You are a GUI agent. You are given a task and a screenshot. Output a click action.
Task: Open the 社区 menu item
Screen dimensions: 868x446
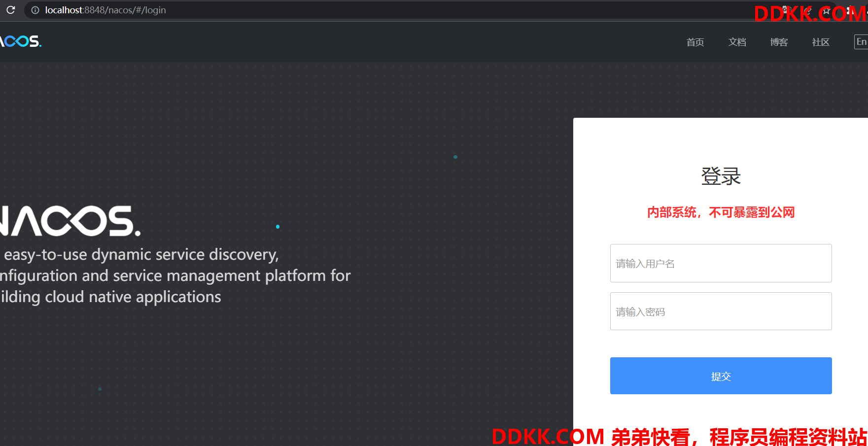[x=821, y=42]
